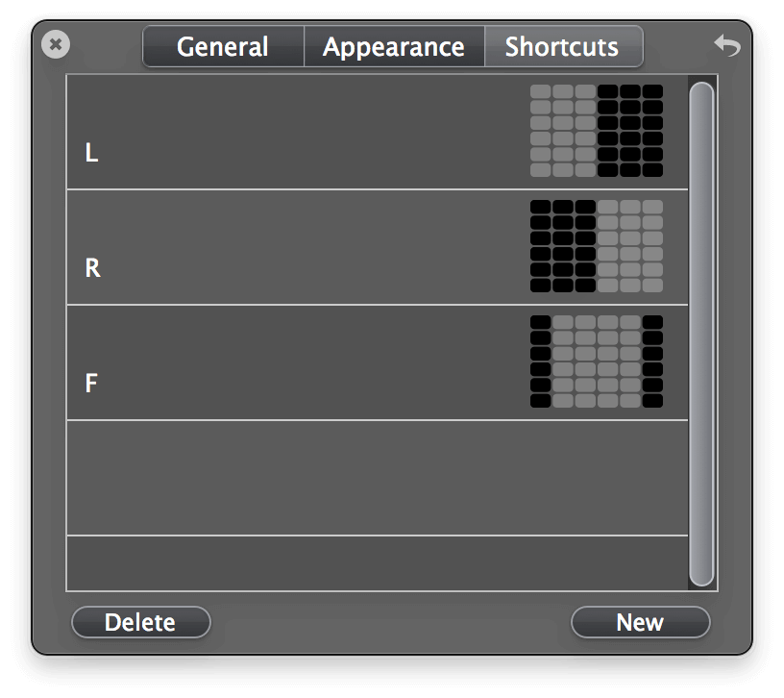Select the shortcut key letter F
This screenshot has width=784, height=698.
tap(92, 384)
